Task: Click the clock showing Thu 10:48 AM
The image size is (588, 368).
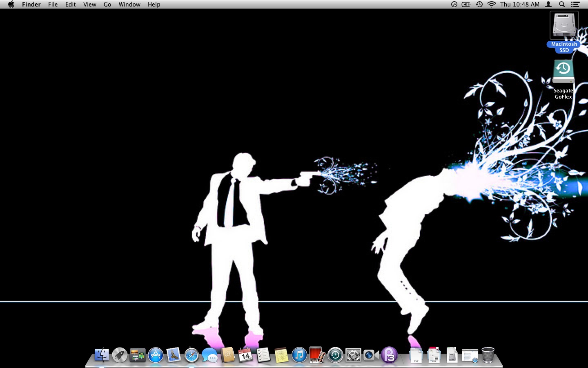Action: click(520, 4)
